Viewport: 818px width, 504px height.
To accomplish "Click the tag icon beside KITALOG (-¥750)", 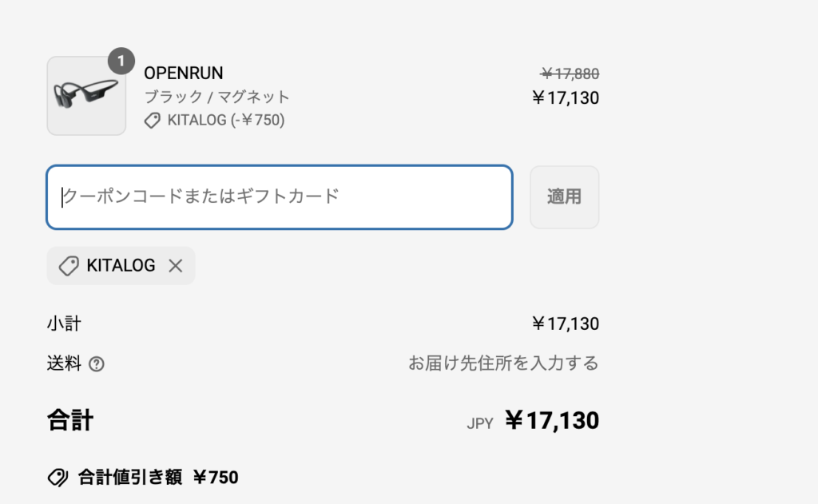I will tap(153, 121).
